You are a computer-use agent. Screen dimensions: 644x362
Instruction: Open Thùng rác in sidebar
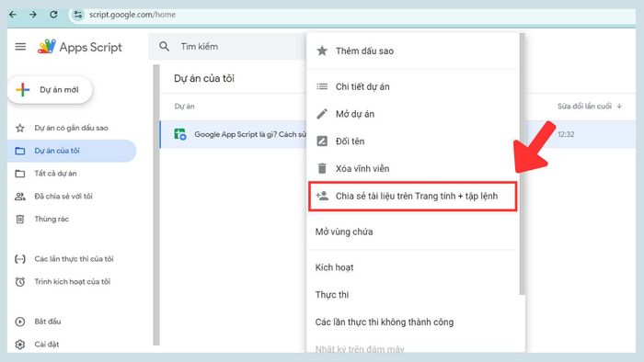tap(72, 219)
